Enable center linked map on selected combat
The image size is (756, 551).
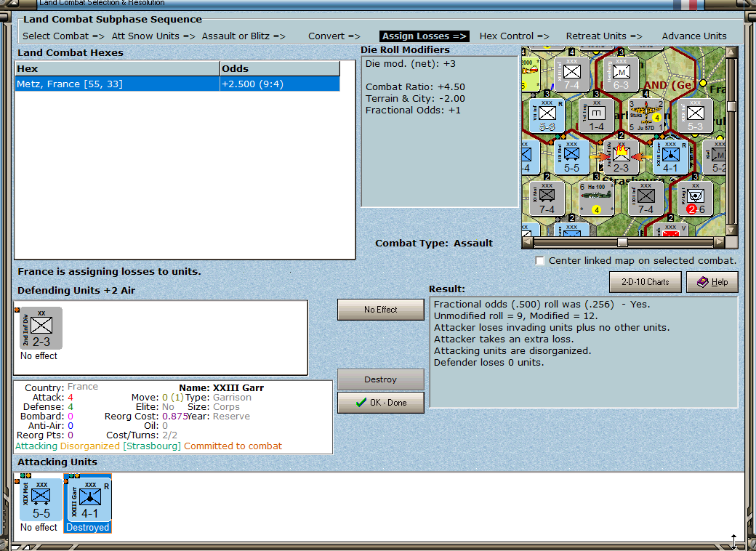(x=540, y=261)
